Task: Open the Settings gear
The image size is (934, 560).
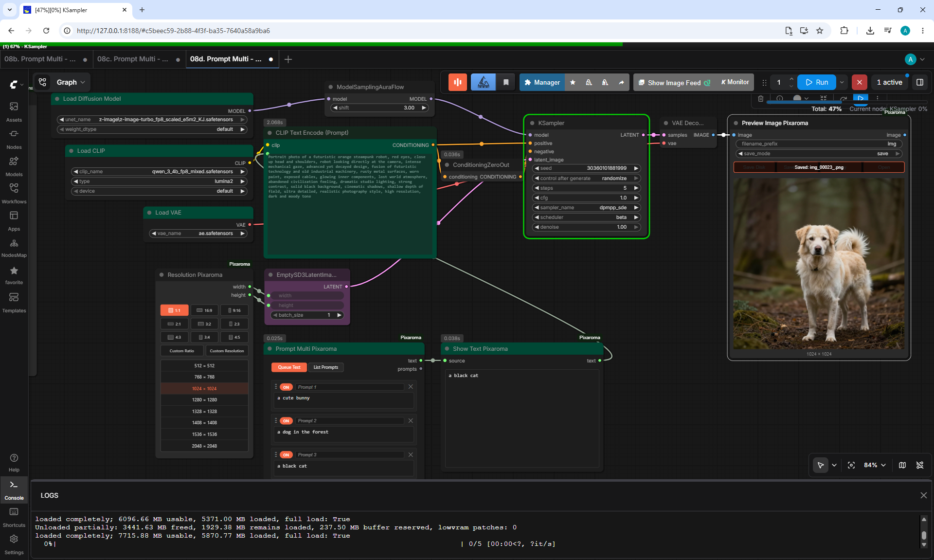Action: (x=14, y=544)
